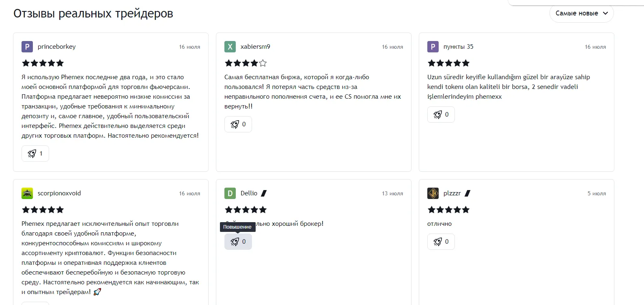Select username 'пункты 35'
This screenshot has height=305, width=644.
tap(458, 47)
